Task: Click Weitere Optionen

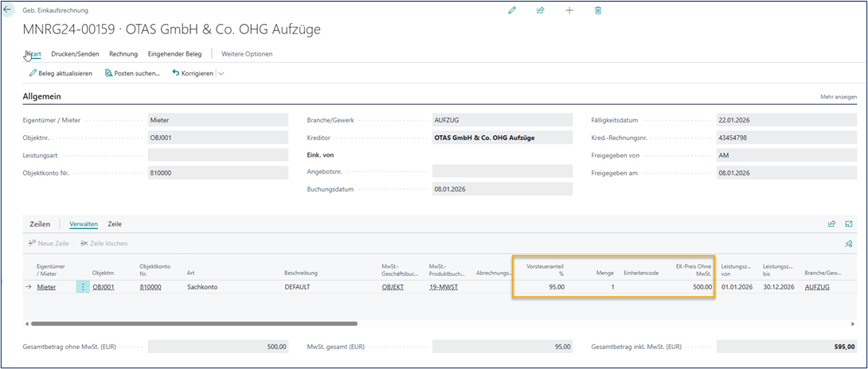Action: tap(247, 54)
